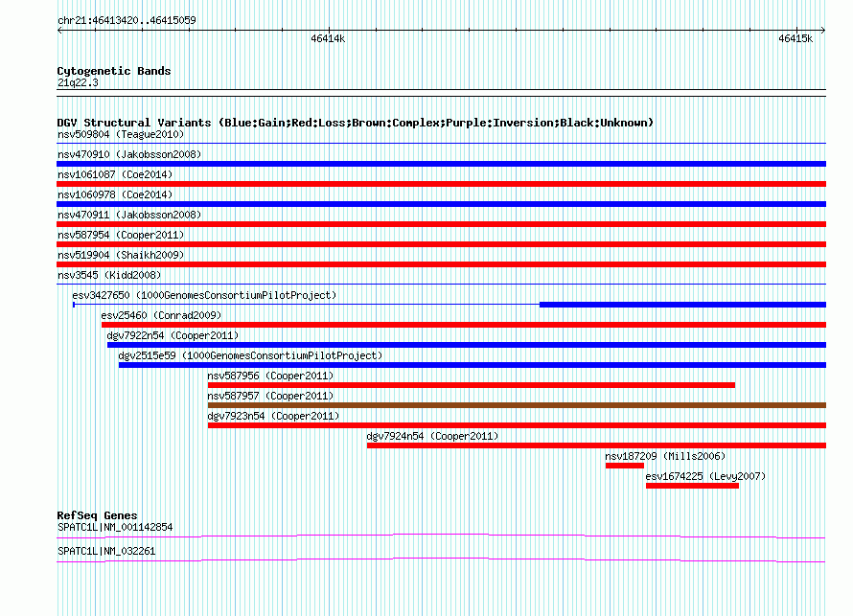Viewport: 853px width, 616px height.
Task: Open gene SPATC1L|NM_032261 label
Action: tap(106, 551)
